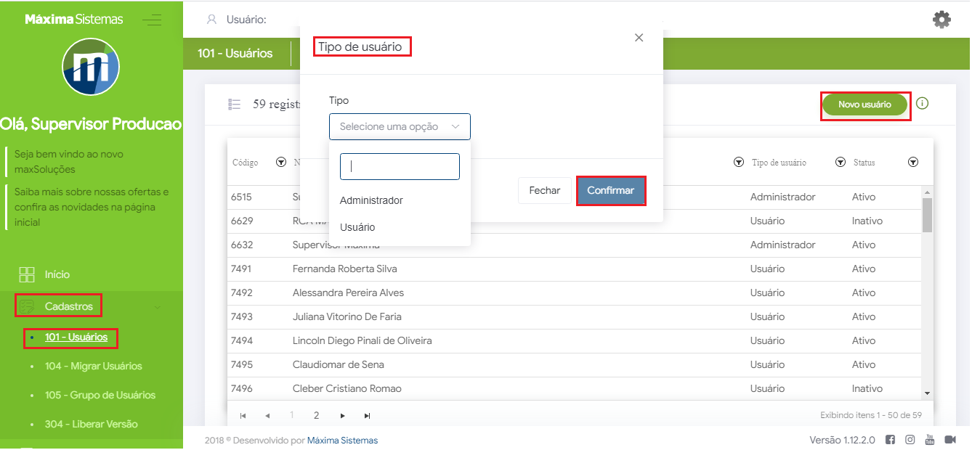Select row Lincoln Diego Pinali de Oliveira
This screenshot has height=450, width=980.
[574, 340]
